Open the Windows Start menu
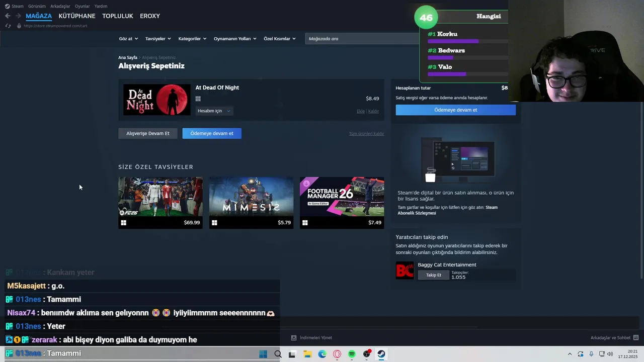Screen dimensions: 644x362 click(263, 354)
